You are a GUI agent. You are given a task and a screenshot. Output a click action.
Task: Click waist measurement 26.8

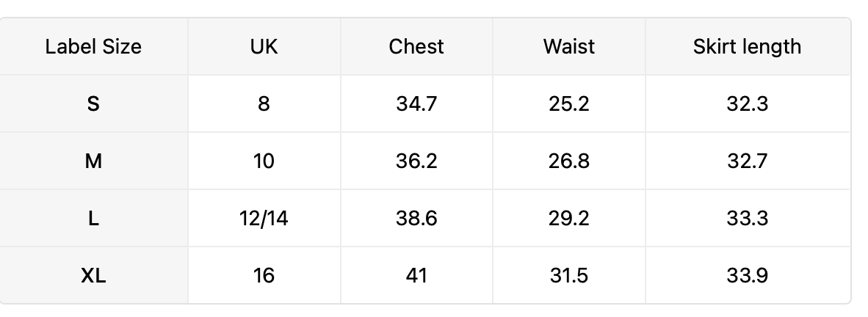[569, 161]
